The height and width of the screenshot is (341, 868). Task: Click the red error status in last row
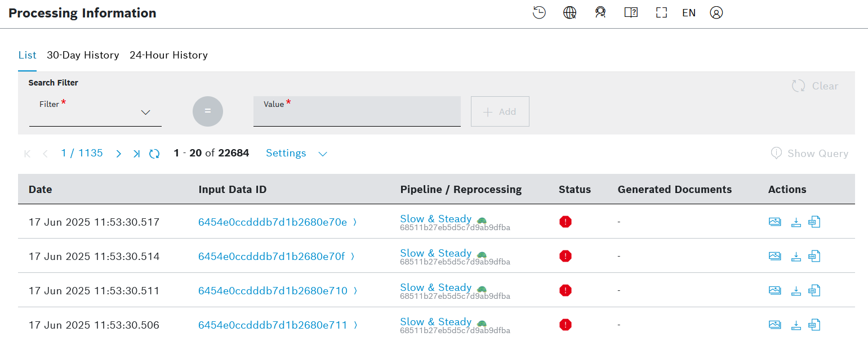tap(565, 325)
